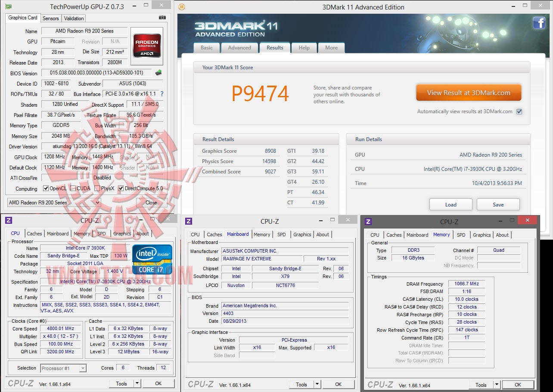Open the More tab in 3DMark 11
Viewport: 553px width, 392px height.
click(332, 48)
